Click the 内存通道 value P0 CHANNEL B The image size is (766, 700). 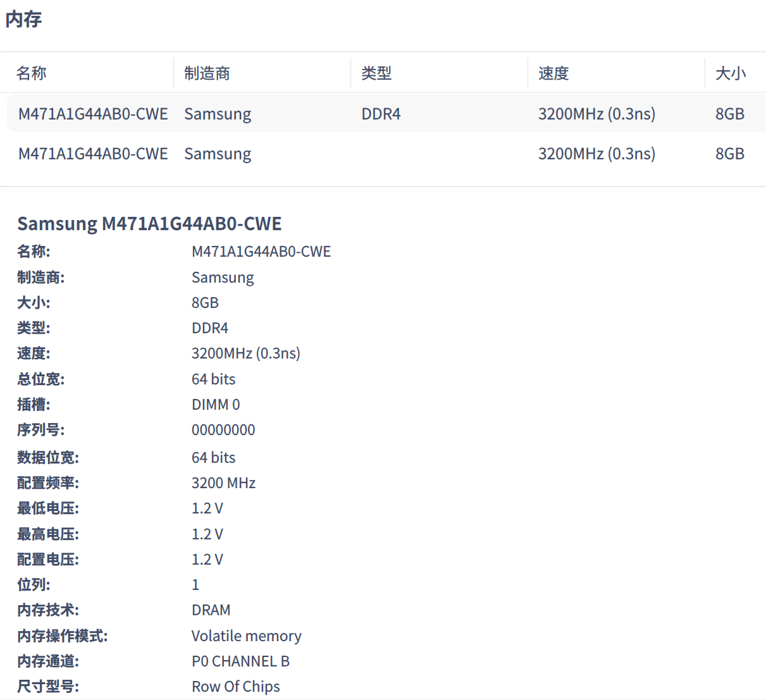pyautogui.click(x=240, y=661)
